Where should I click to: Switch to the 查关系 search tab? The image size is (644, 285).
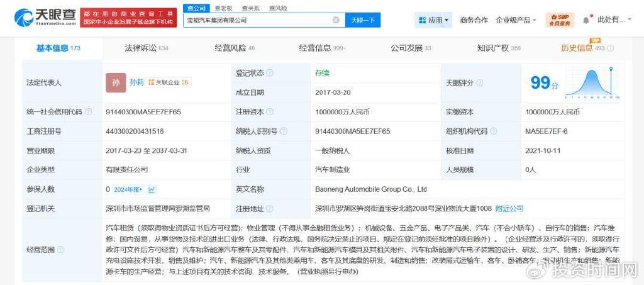(250, 8)
